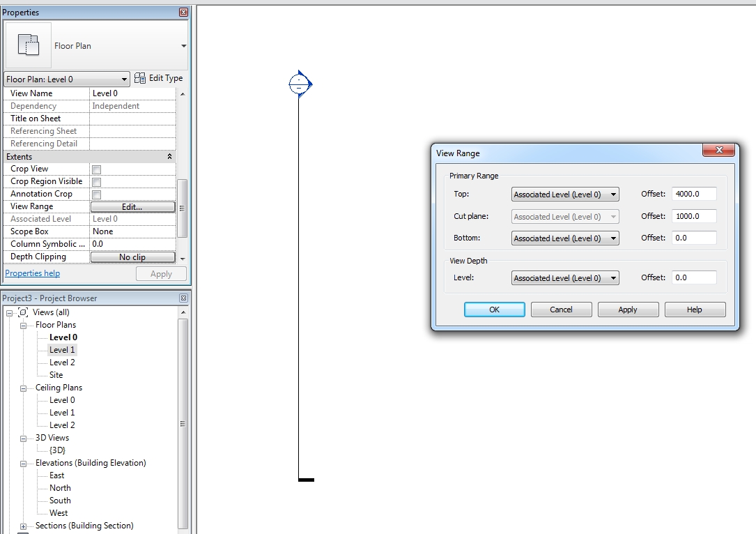Click Help in the View Range dialog

pyautogui.click(x=695, y=310)
